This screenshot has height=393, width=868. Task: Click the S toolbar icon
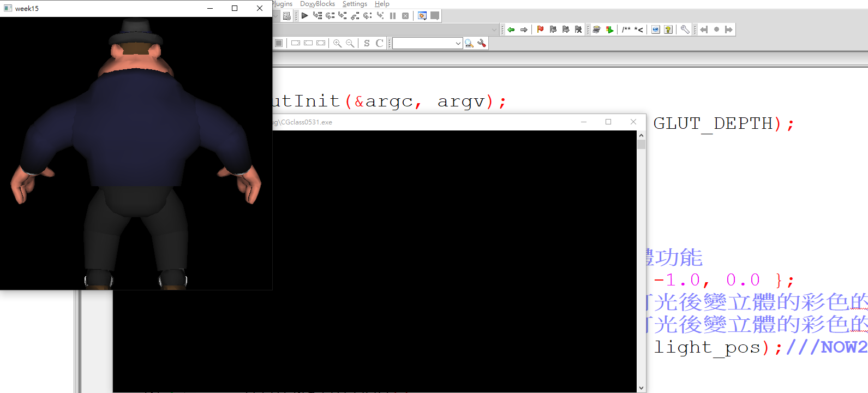367,43
